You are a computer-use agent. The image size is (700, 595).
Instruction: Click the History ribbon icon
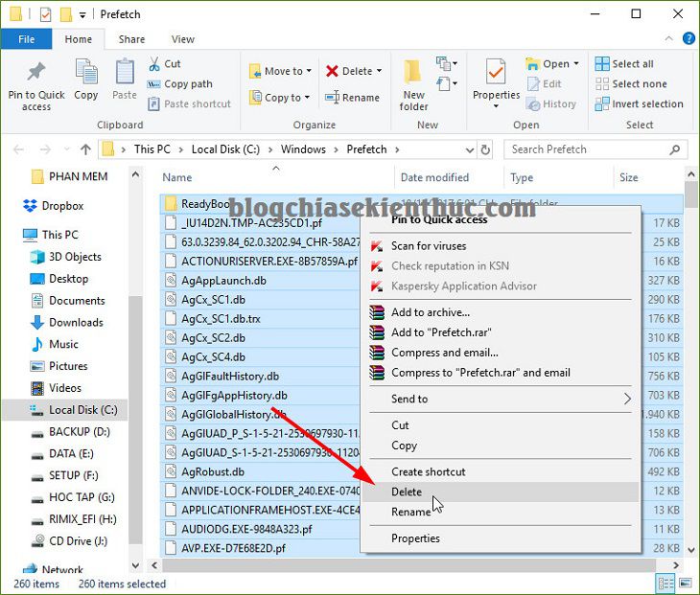[533, 103]
